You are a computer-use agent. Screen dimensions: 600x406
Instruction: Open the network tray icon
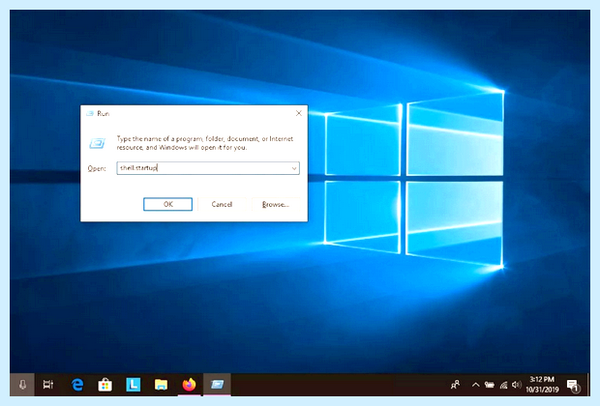click(x=504, y=385)
